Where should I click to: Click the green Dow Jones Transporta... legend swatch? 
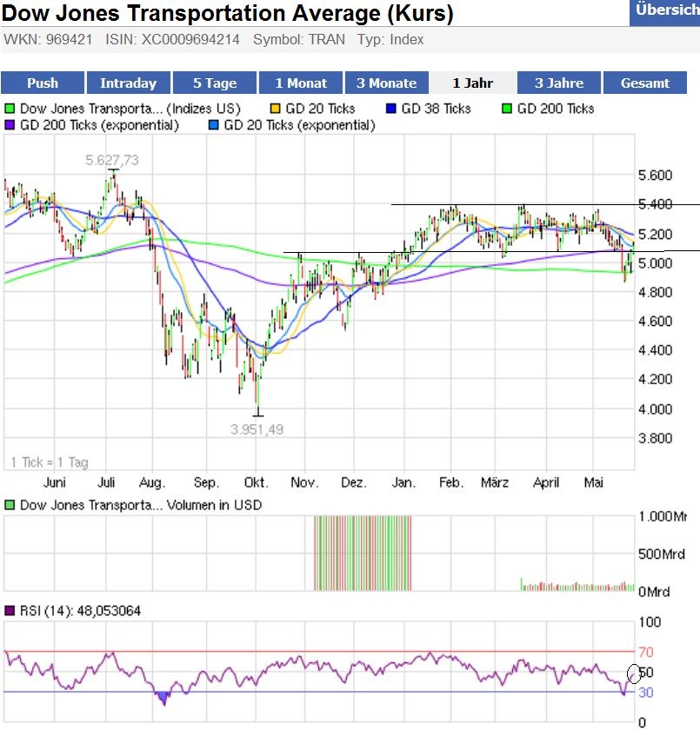[10, 109]
